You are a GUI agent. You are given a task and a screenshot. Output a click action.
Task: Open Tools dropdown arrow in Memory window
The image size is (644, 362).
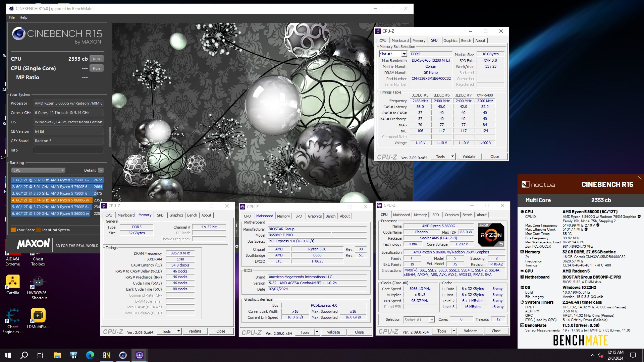pyautogui.click(x=178, y=331)
